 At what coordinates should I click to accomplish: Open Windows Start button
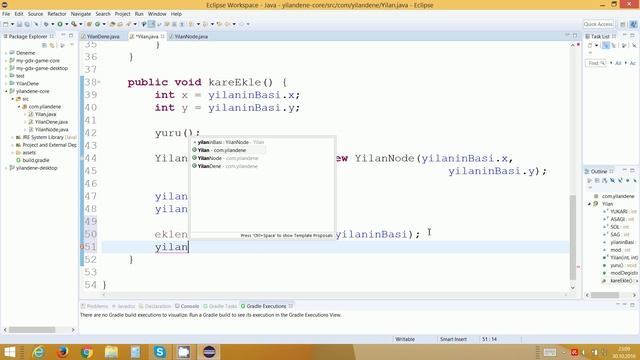[9, 352]
